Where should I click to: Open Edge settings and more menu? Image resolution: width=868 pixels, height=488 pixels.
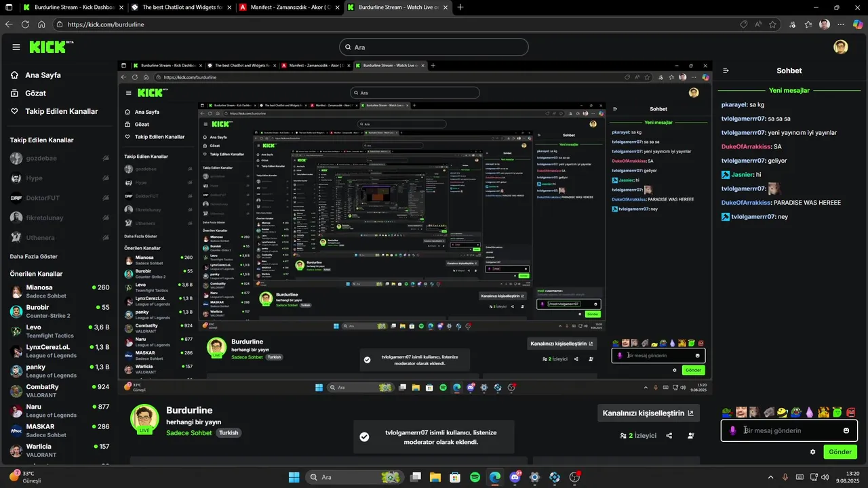[841, 24]
